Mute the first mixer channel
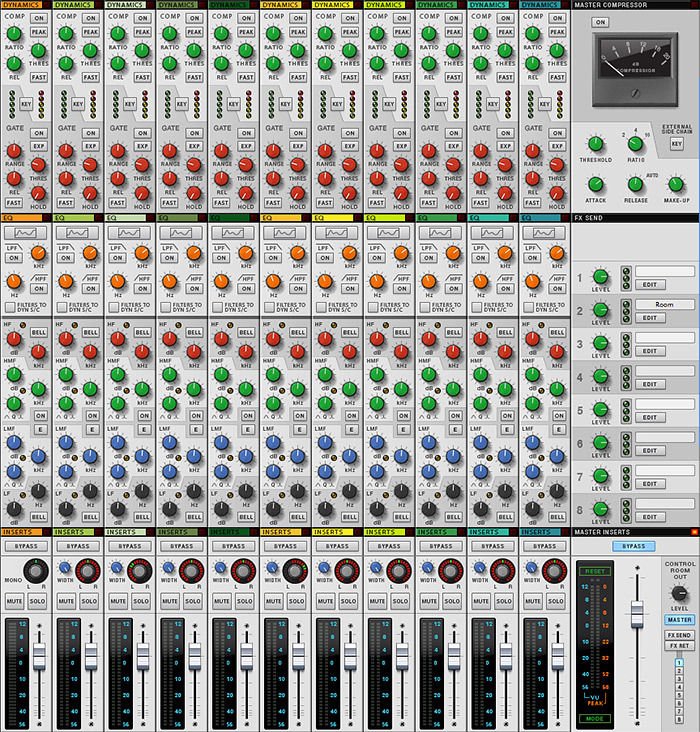The image size is (700, 732). tap(14, 600)
